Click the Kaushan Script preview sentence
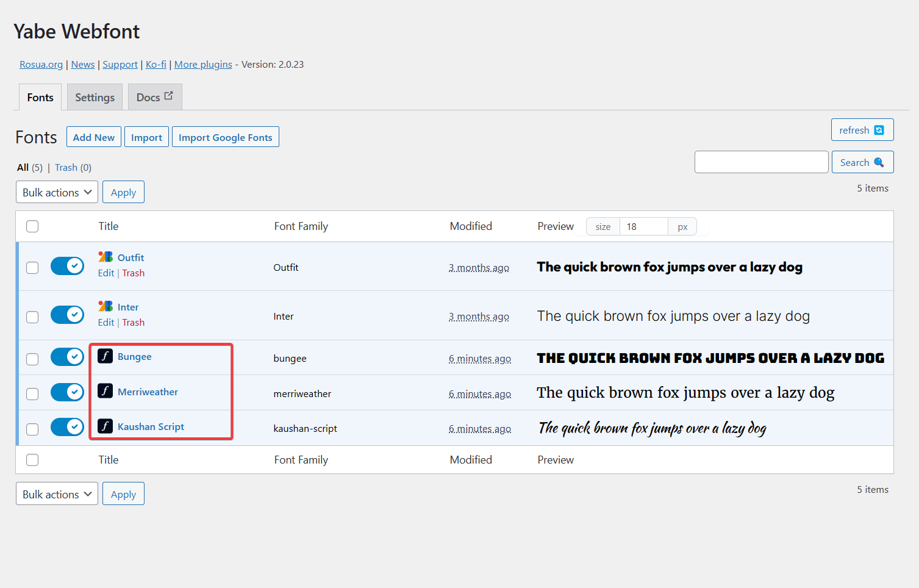Screen dimensions: 919x588 (x=652, y=428)
